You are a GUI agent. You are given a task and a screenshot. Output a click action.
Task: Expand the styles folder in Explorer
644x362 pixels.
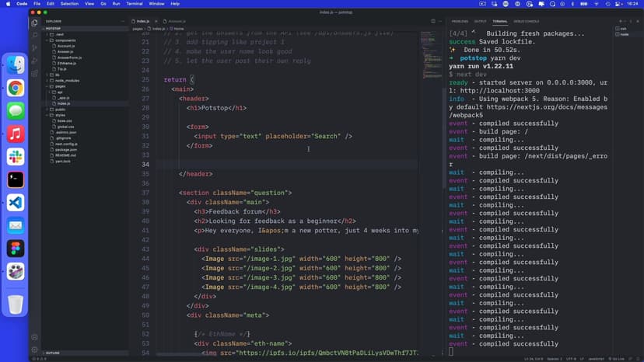[x=60, y=115]
